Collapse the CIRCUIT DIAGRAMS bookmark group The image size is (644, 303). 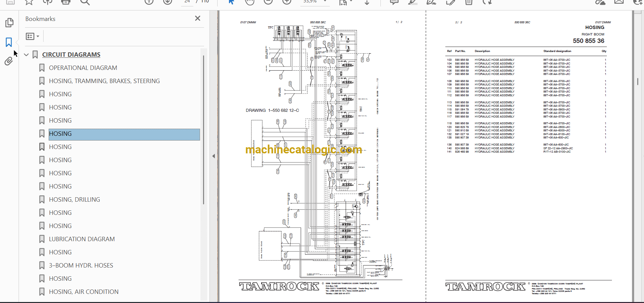(26, 55)
